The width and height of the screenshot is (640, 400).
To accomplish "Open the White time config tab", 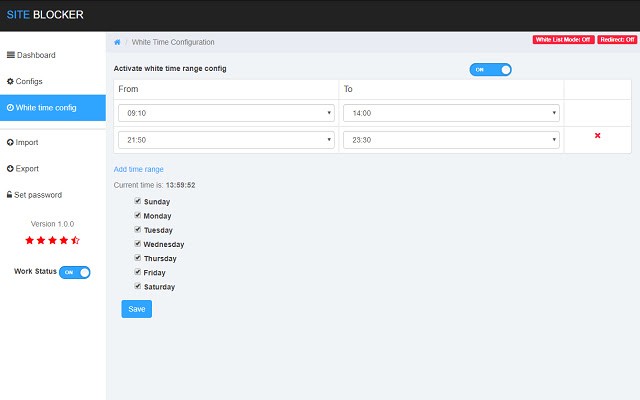I will coord(53,107).
